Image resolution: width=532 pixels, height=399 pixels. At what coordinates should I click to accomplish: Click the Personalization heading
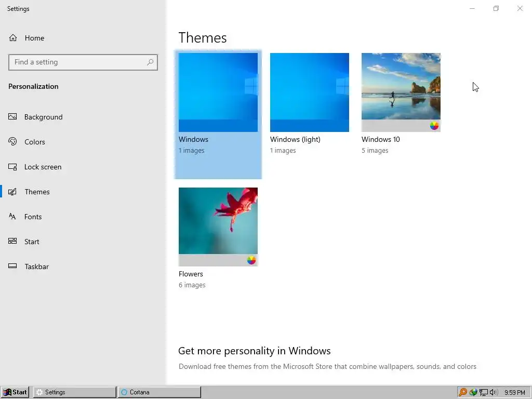tap(33, 87)
